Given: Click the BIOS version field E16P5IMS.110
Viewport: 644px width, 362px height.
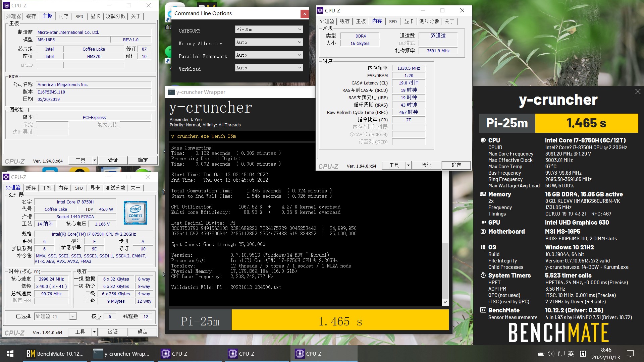Looking at the screenshot, I should [x=94, y=92].
